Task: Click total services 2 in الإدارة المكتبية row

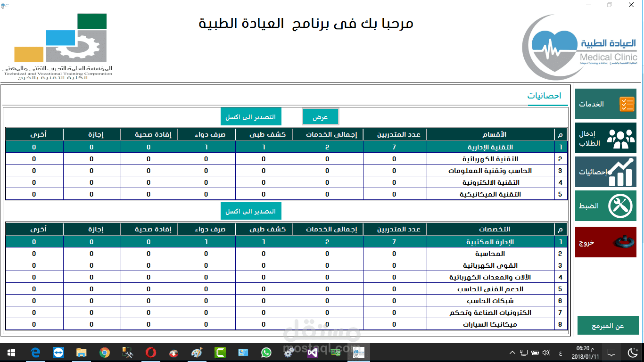Action: [327, 242]
